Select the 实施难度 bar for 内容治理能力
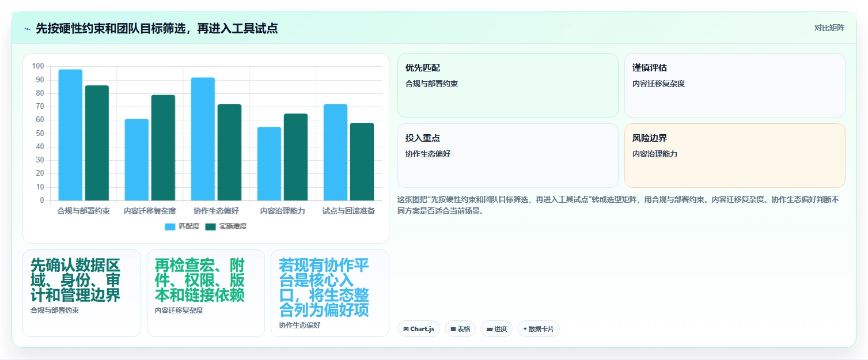868x360 pixels. coord(295,157)
